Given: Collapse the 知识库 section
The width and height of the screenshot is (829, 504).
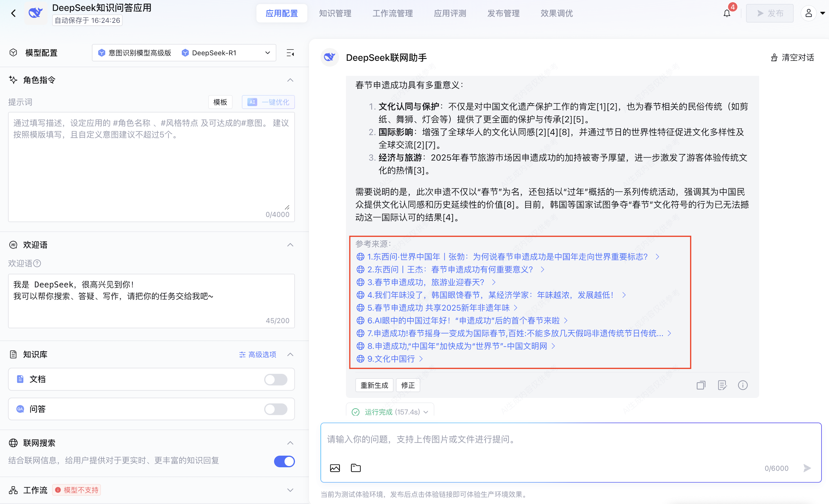Looking at the screenshot, I should click(x=290, y=354).
